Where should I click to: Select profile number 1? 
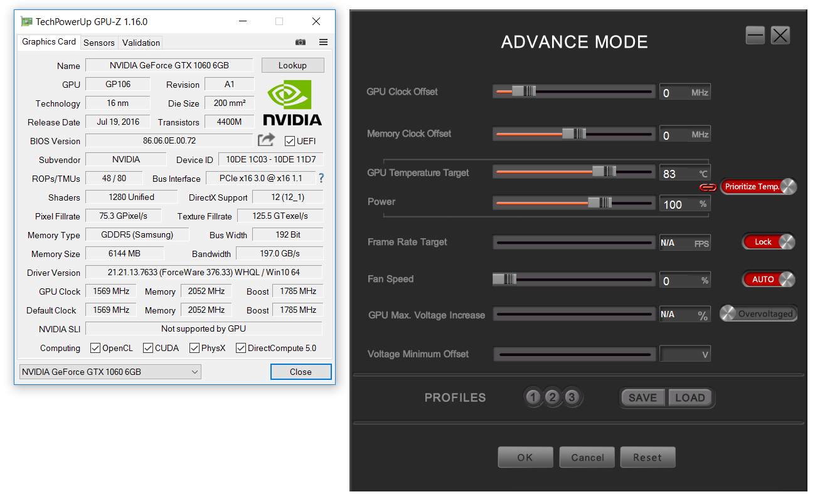click(533, 397)
